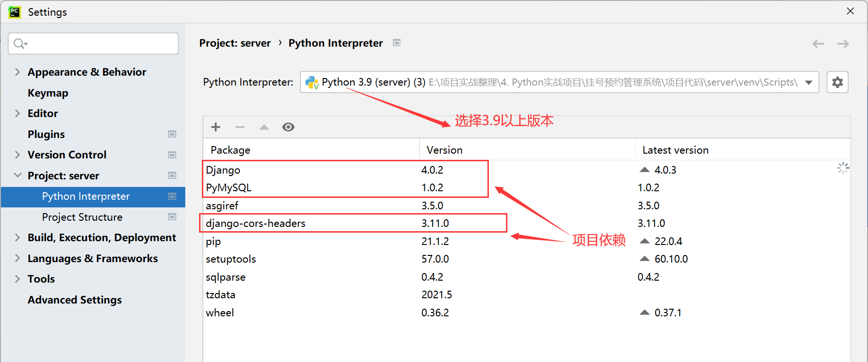Click version 3.11.0 of django-cors-headers
This screenshot has height=362, width=868.
tap(435, 223)
